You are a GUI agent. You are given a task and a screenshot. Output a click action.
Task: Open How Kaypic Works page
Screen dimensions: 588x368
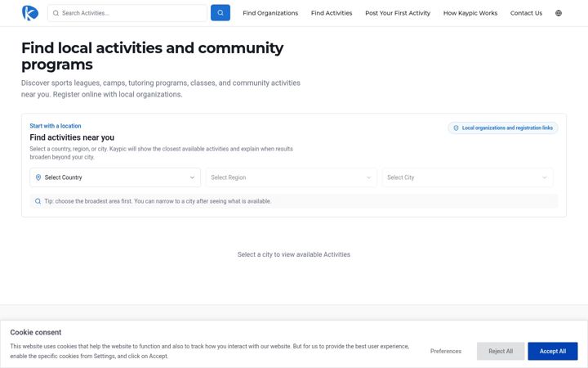pos(470,13)
